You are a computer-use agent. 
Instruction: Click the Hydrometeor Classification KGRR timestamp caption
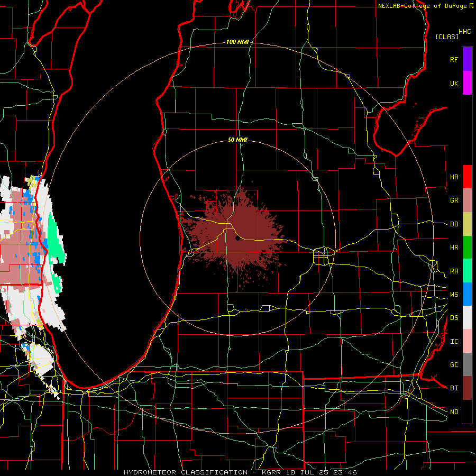coord(240,472)
